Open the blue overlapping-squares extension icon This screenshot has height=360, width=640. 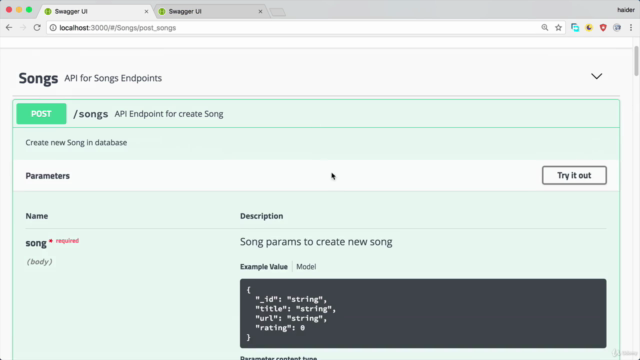point(575,28)
